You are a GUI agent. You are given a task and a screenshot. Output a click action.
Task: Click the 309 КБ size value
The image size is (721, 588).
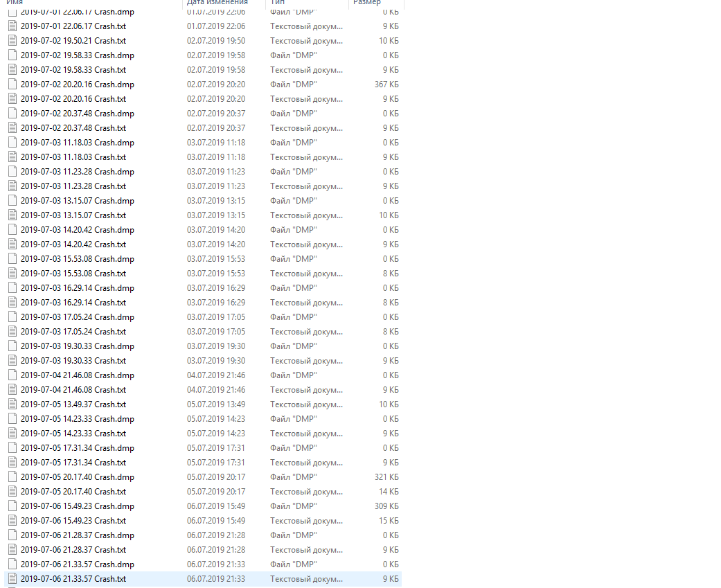[x=386, y=506]
